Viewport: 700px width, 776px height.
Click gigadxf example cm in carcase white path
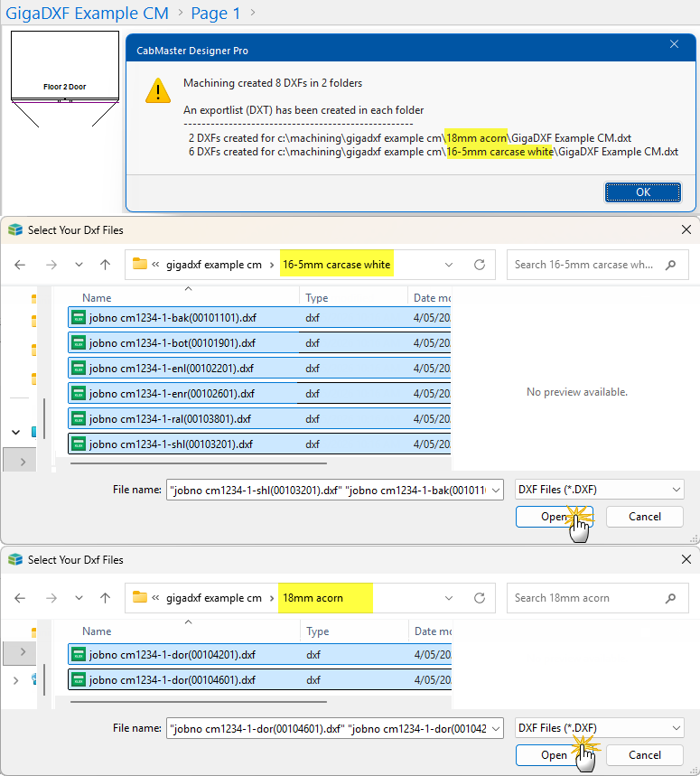[x=214, y=265]
